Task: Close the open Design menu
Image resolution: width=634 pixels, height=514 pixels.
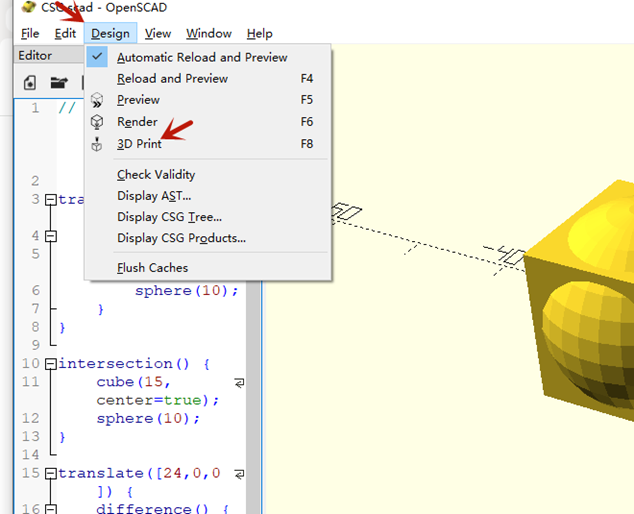Action: (110, 34)
